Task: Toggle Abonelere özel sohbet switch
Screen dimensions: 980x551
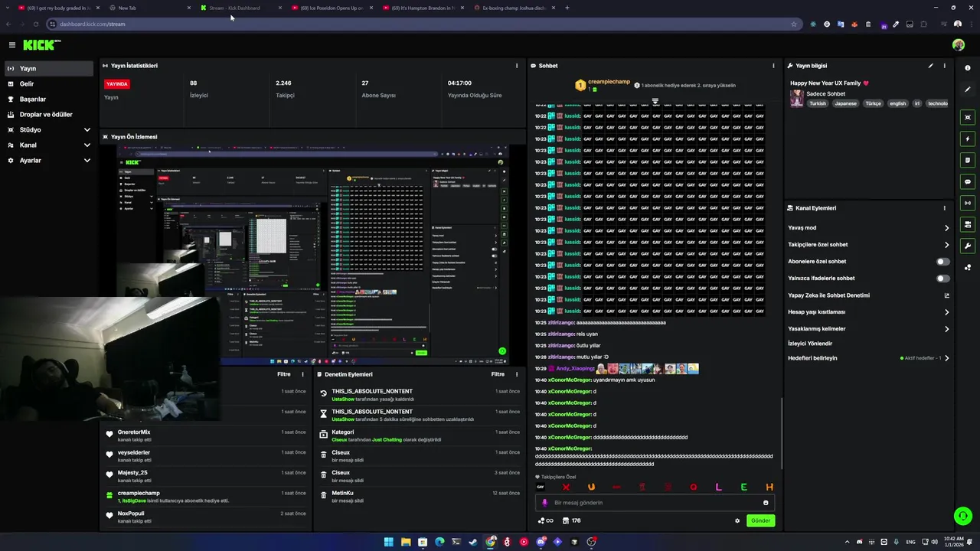Action: click(943, 262)
